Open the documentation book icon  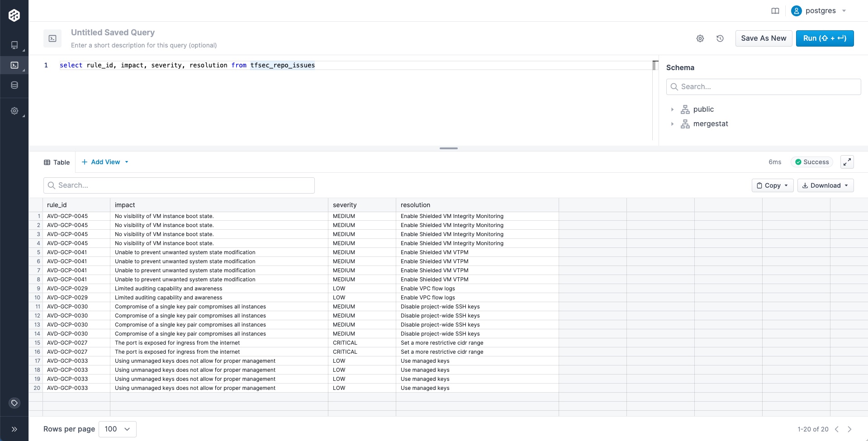(x=775, y=11)
